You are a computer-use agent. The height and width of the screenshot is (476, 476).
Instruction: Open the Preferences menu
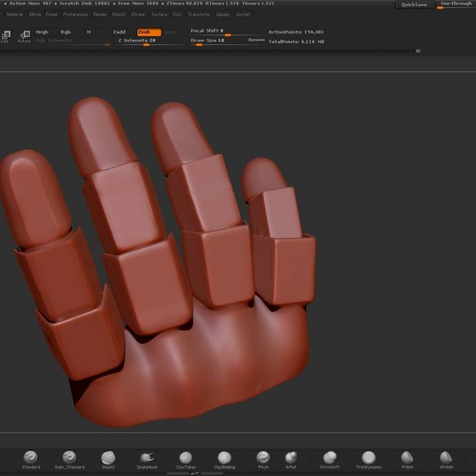click(x=75, y=14)
